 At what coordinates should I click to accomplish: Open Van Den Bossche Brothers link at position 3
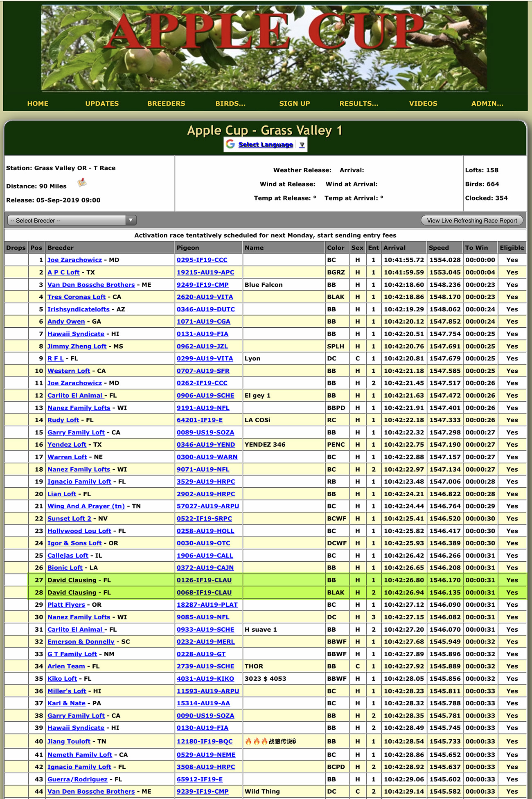coord(91,285)
